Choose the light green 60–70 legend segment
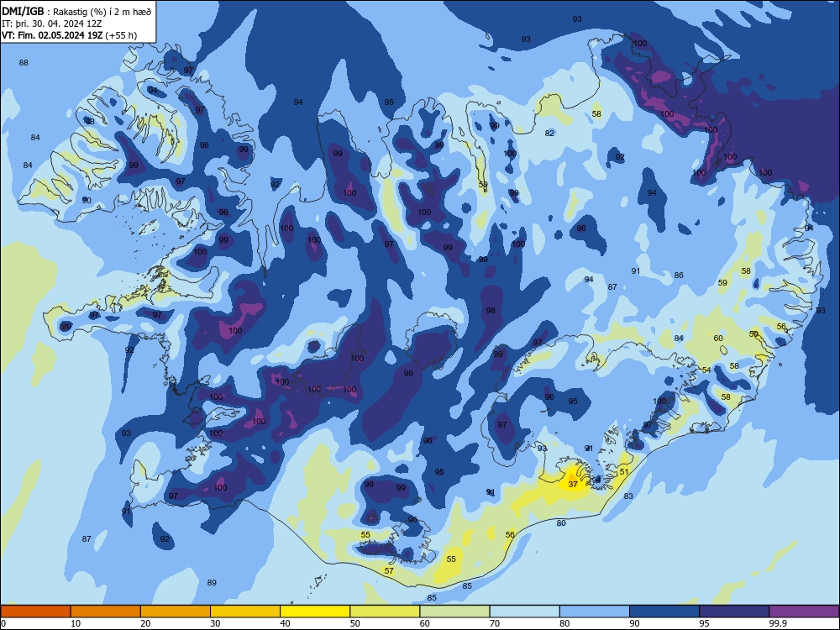 tap(454, 612)
